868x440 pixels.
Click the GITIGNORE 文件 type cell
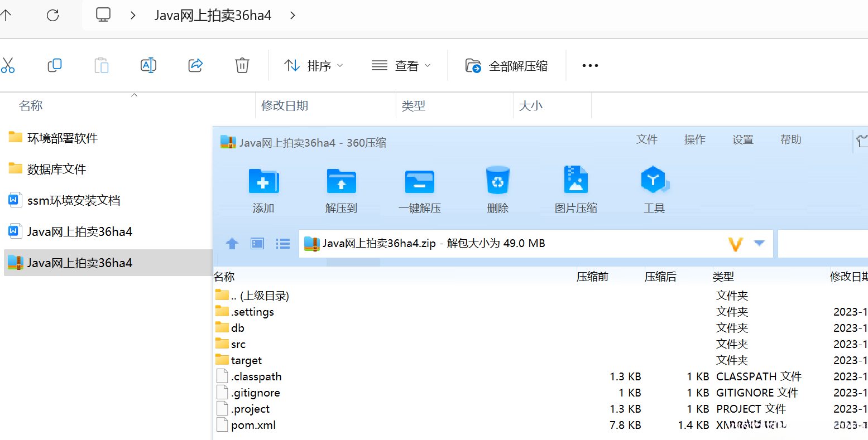point(757,393)
